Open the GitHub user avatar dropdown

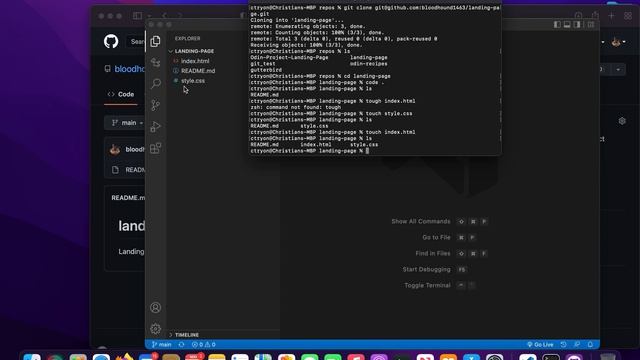coord(618,42)
